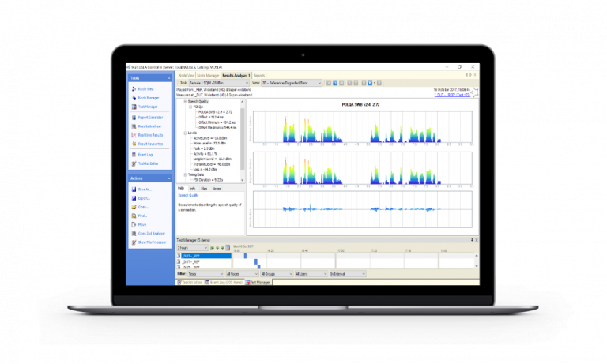Click the last icon right of the play dropdown
Viewport: 607px width, 364px height.
pyautogui.click(x=379, y=83)
